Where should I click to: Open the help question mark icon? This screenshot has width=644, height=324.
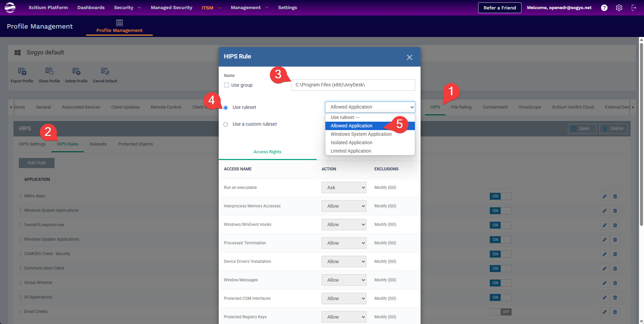pos(604,8)
